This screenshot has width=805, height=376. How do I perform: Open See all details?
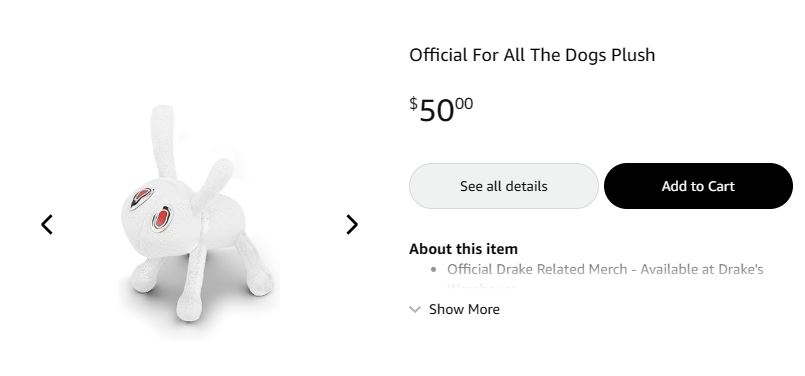(x=504, y=186)
